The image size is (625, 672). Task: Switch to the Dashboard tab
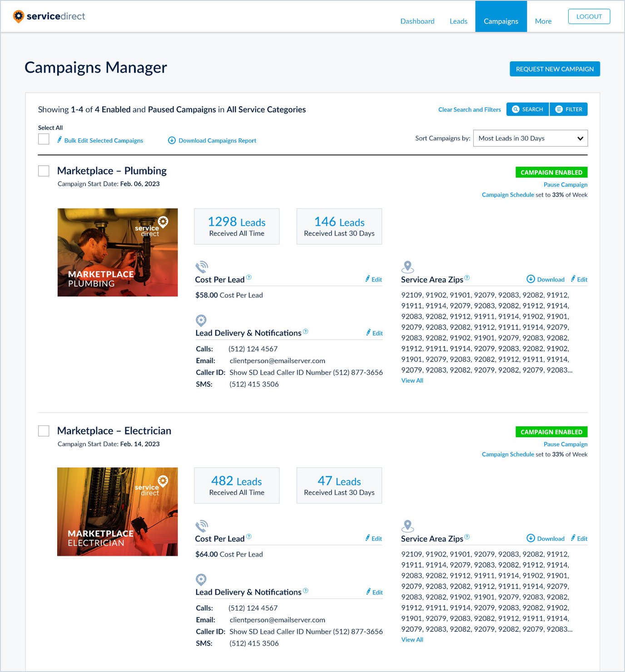click(417, 21)
